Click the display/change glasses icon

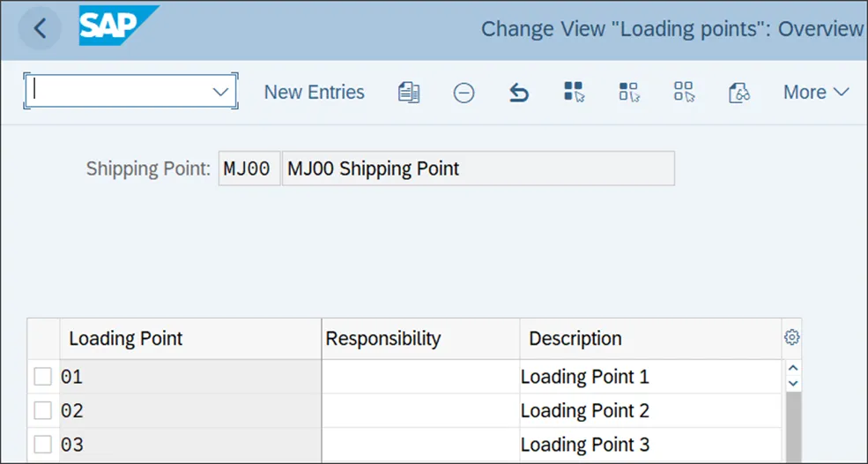[x=738, y=93]
